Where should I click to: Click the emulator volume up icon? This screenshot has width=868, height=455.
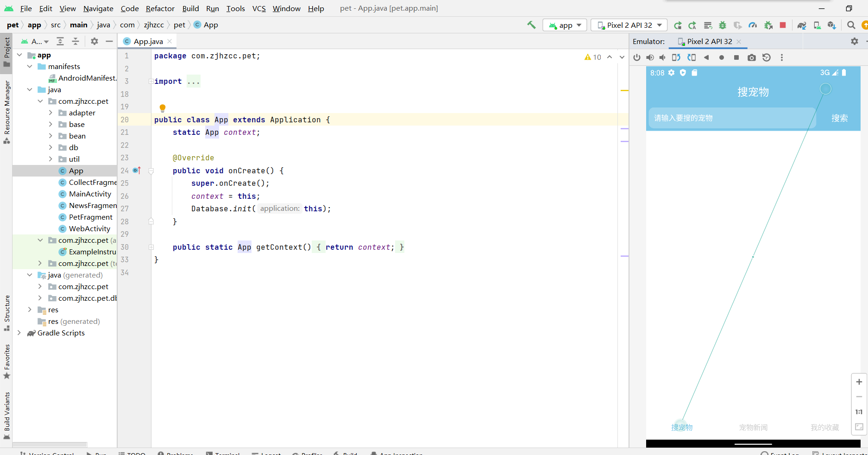(x=650, y=57)
